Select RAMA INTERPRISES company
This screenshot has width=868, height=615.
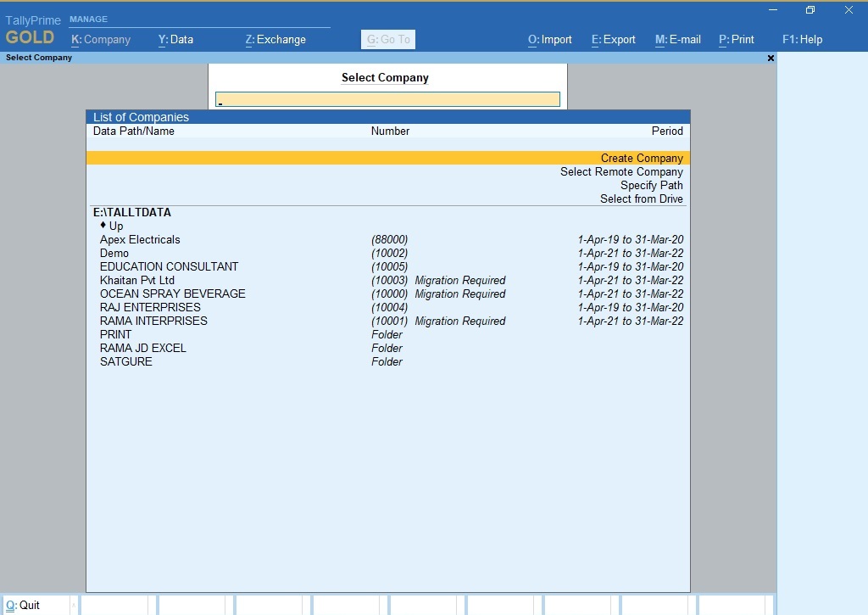coord(153,321)
